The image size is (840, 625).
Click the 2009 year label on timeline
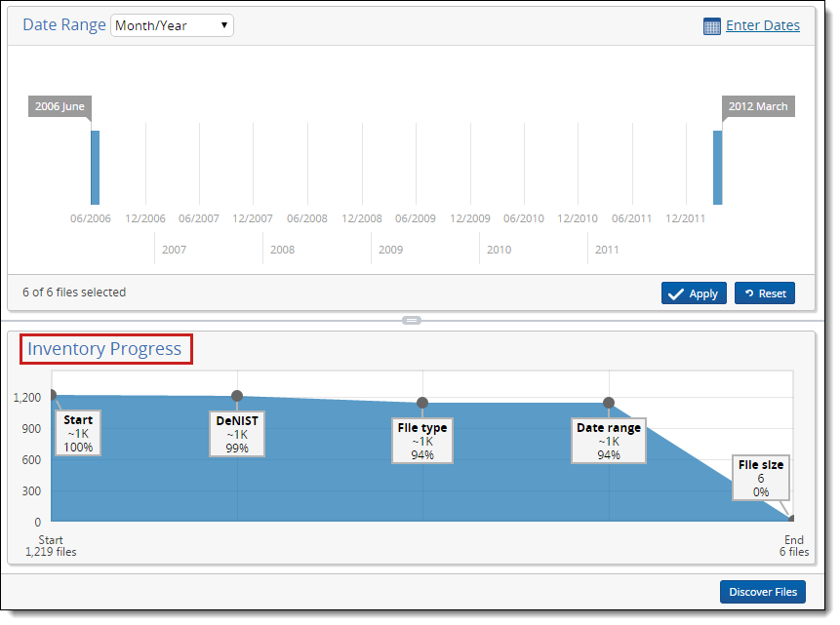coord(390,250)
